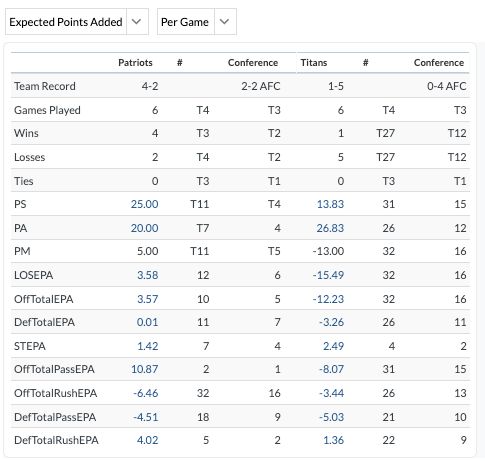Open Titans PS value 13.83 link
This screenshot has height=461, width=485.
click(330, 204)
